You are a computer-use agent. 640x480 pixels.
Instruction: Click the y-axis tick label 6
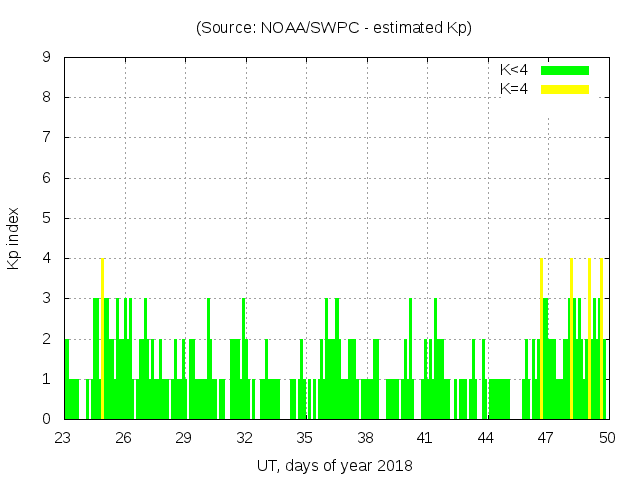[x=46, y=178]
